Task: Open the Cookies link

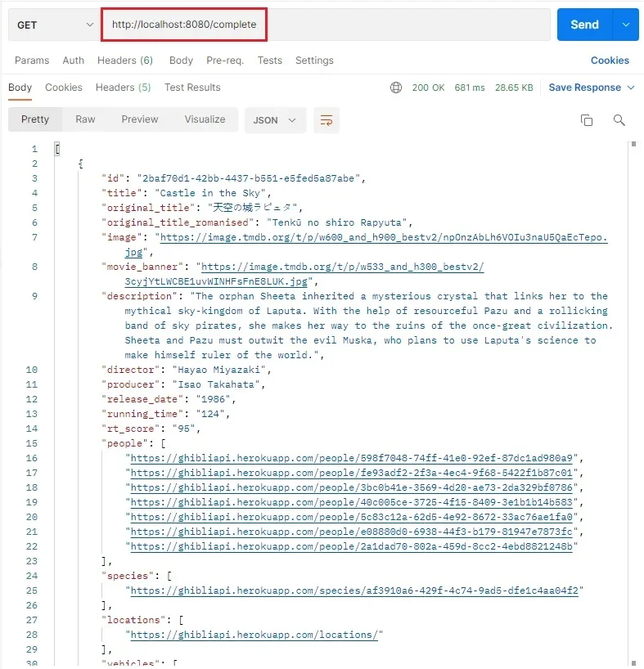Action: click(x=610, y=61)
